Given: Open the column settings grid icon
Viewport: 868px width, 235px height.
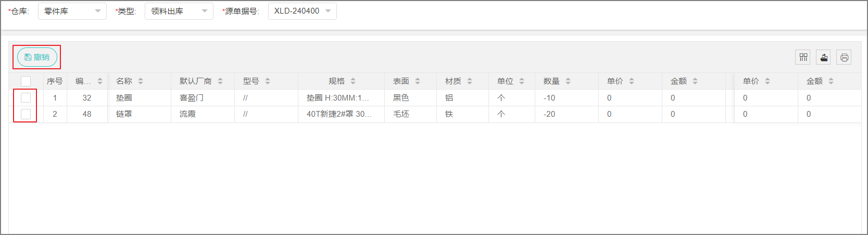Looking at the screenshot, I should point(803,57).
